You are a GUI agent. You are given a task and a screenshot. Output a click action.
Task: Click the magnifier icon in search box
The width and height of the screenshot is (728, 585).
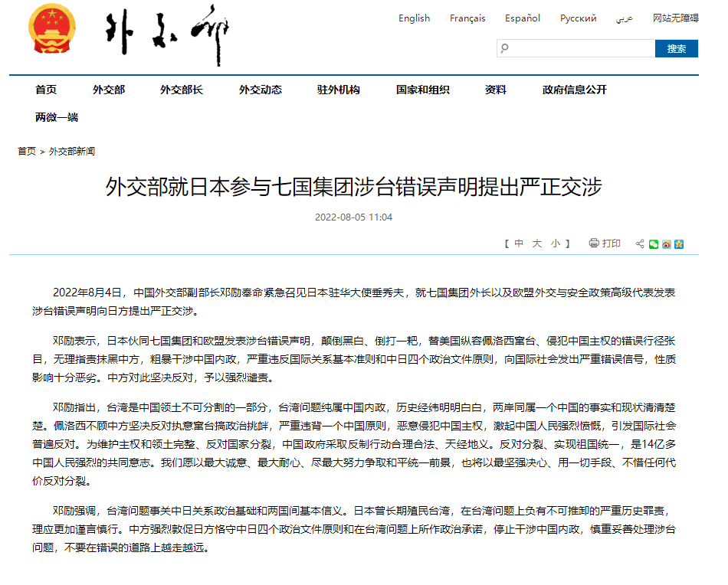505,48
